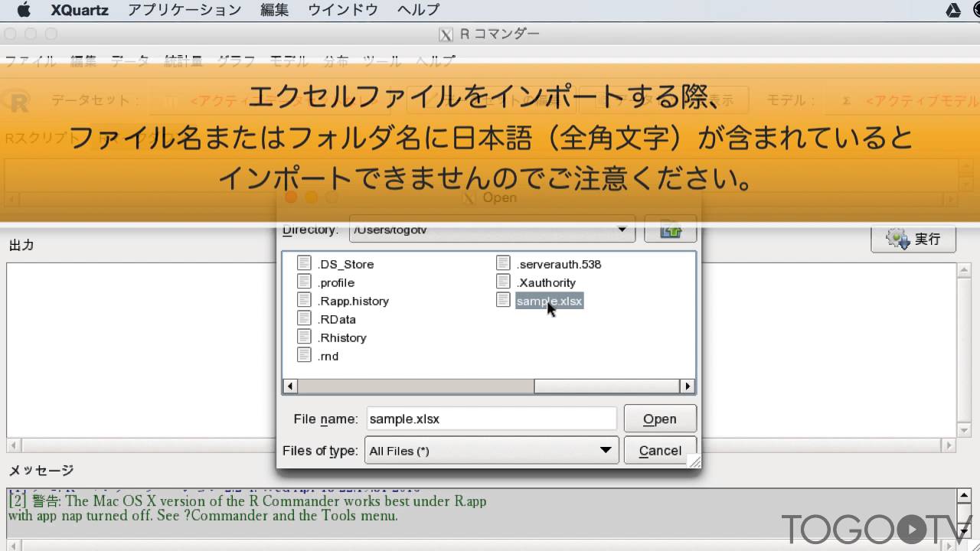Screen dimensions: 980x551
Task: Click the Open dialog resize grip
Action: [x=694, y=461]
